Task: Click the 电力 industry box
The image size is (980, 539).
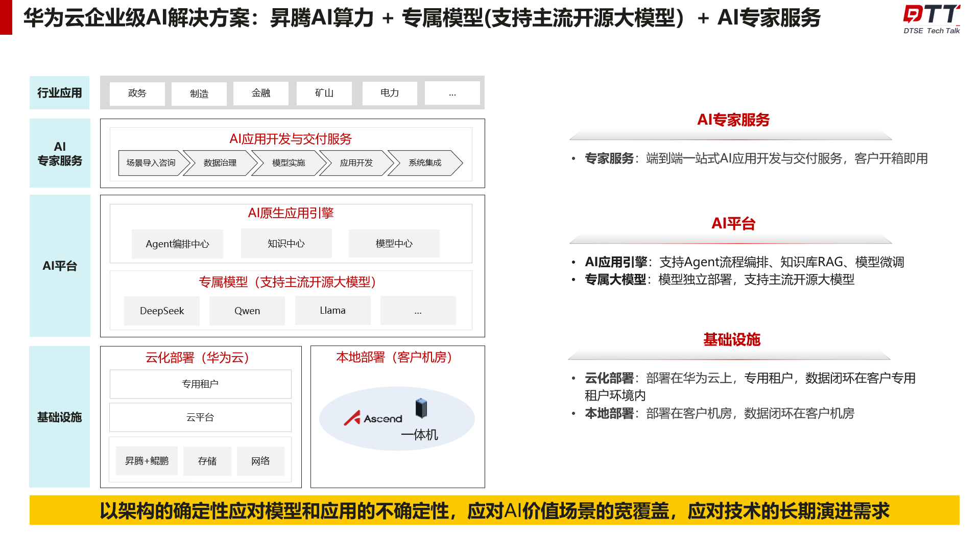Action: point(389,93)
